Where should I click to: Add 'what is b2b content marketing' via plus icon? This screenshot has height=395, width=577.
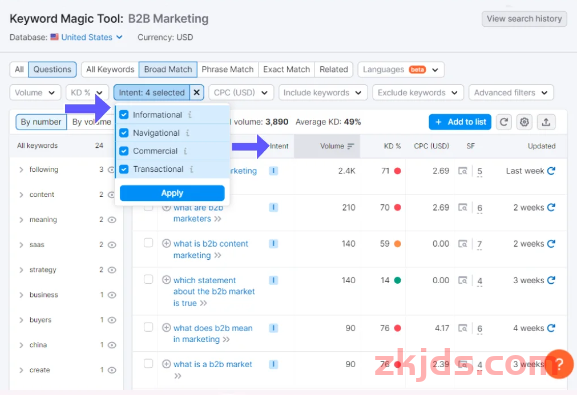tap(166, 243)
